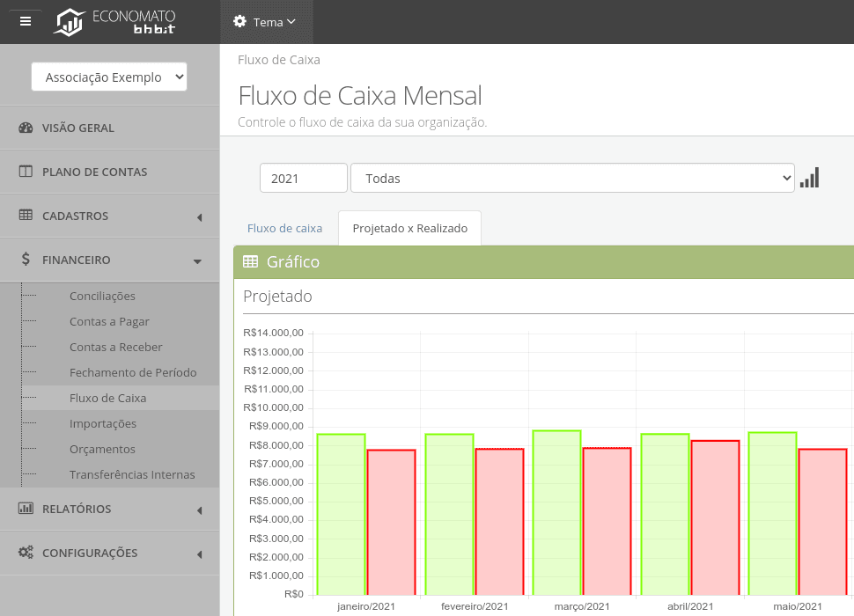The height and width of the screenshot is (616, 854).
Task: Open the Associação Exemplo organization dropdown
Action: point(110,77)
